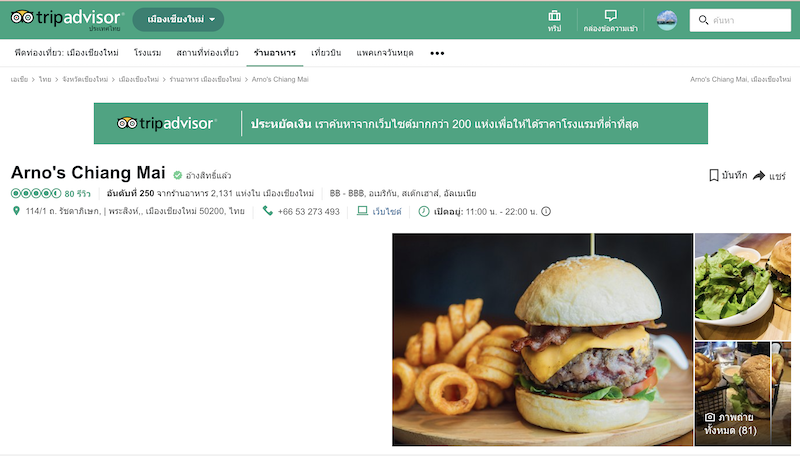The height and width of the screenshot is (456, 800).
Task: Click the Arno's Chiang Mai breadcrumb link
Action: click(280, 80)
